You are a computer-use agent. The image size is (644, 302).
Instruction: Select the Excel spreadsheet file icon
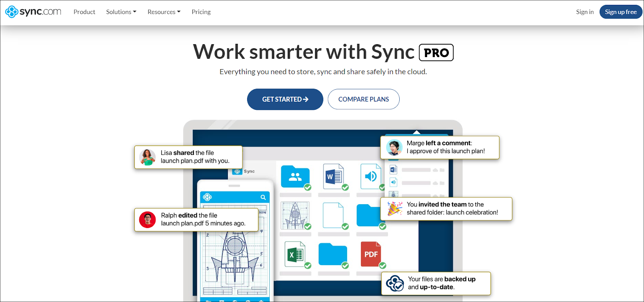click(x=295, y=254)
